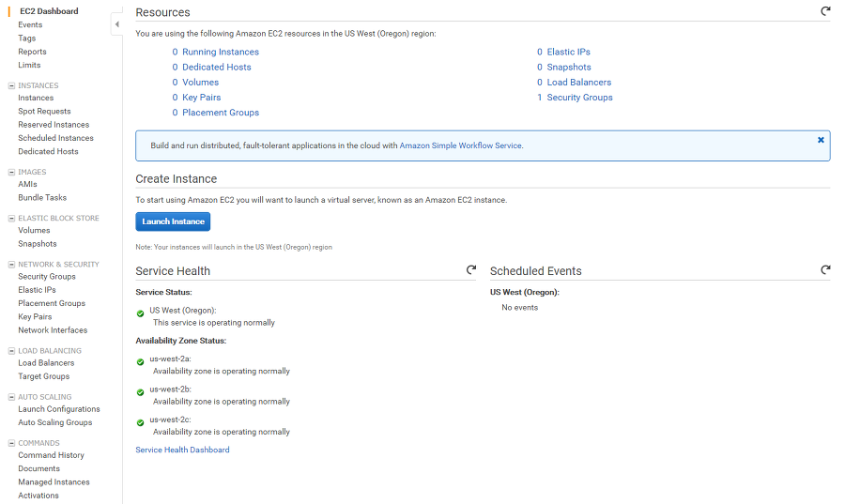
Task: Collapse the left navigation sidebar
Action: click(x=116, y=24)
